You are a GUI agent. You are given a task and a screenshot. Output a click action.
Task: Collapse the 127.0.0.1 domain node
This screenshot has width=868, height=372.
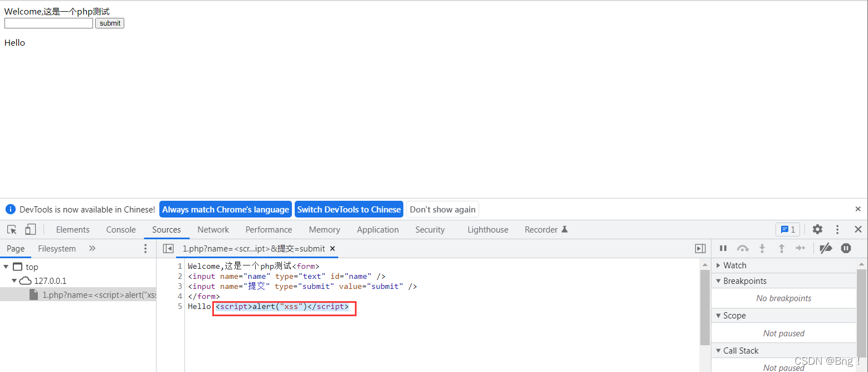(14, 281)
